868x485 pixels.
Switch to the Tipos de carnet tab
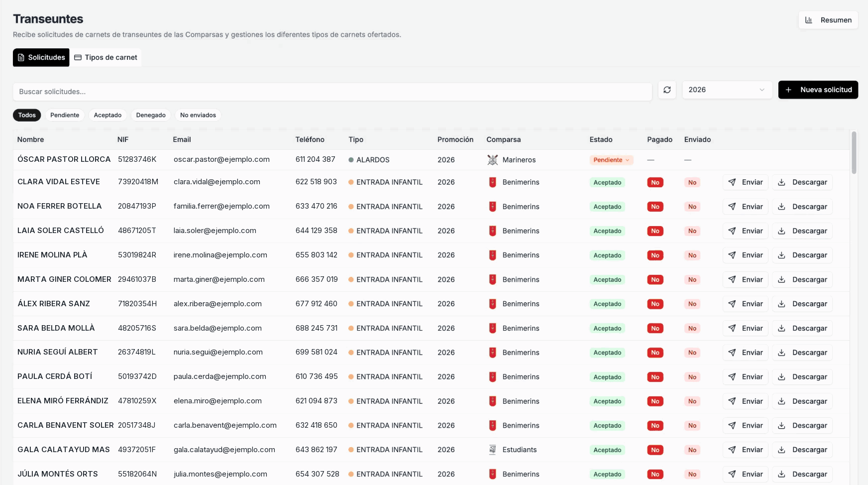[x=106, y=58]
